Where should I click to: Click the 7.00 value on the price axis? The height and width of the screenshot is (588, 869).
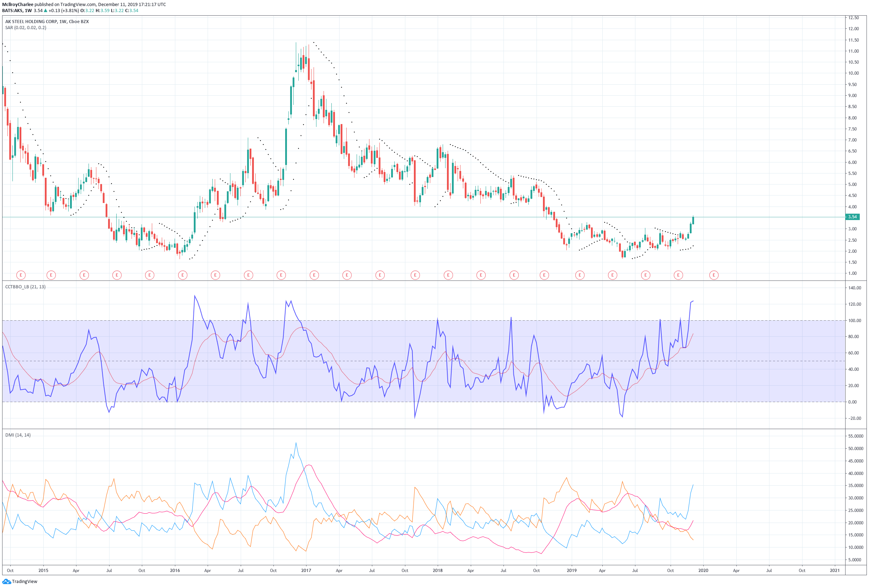coord(853,140)
